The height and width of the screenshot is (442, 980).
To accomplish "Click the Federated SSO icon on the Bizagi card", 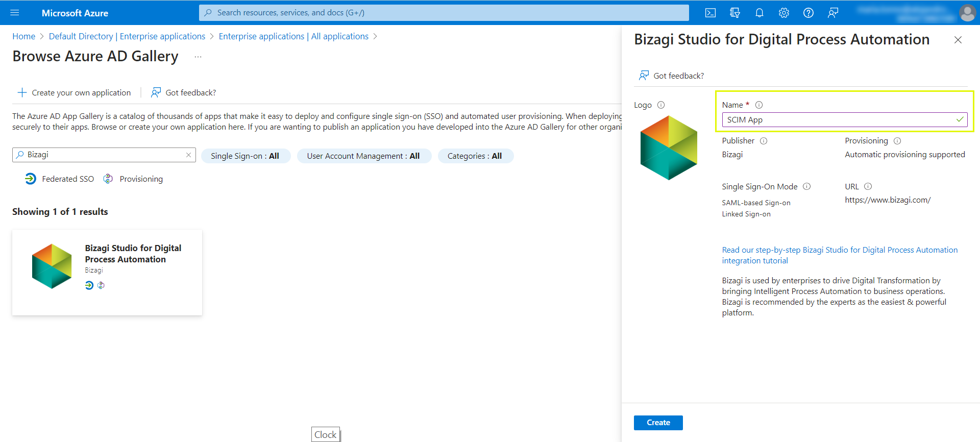I will (x=89, y=285).
